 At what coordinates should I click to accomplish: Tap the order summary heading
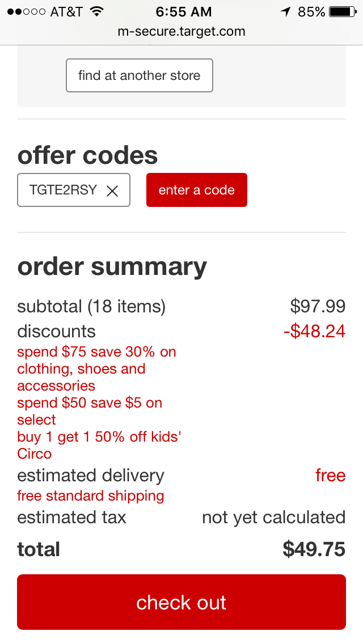click(x=112, y=267)
